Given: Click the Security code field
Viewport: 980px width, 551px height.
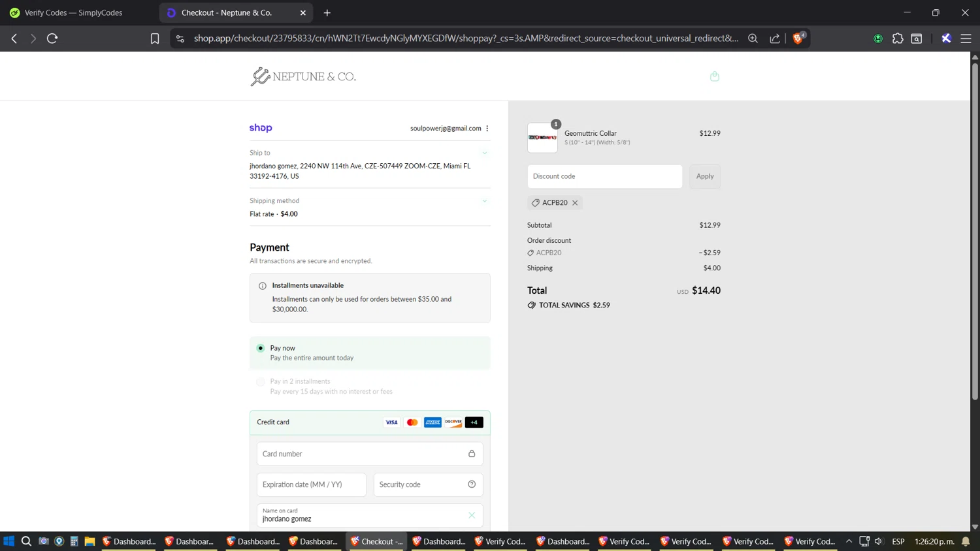Looking at the screenshot, I should click(428, 484).
